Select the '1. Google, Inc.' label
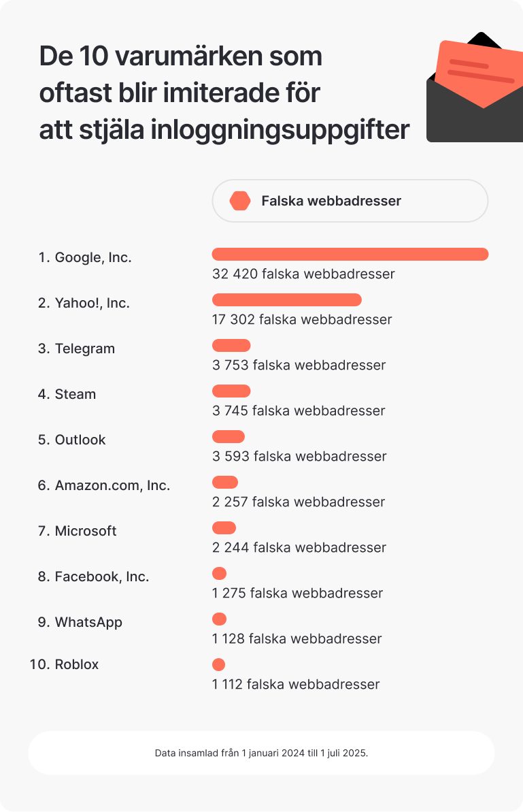The height and width of the screenshot is (812, 523). pos(85,258)
